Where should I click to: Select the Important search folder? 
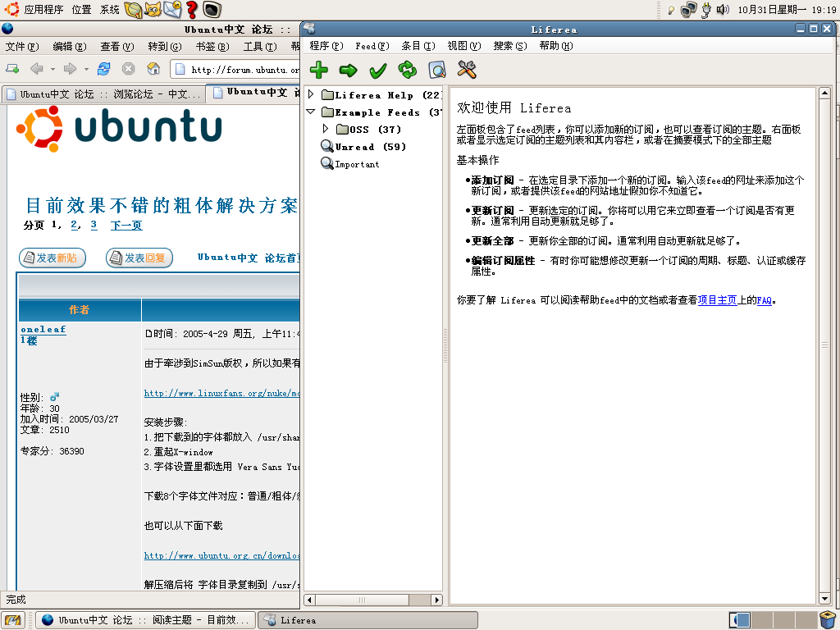click(x=349, y=163)
